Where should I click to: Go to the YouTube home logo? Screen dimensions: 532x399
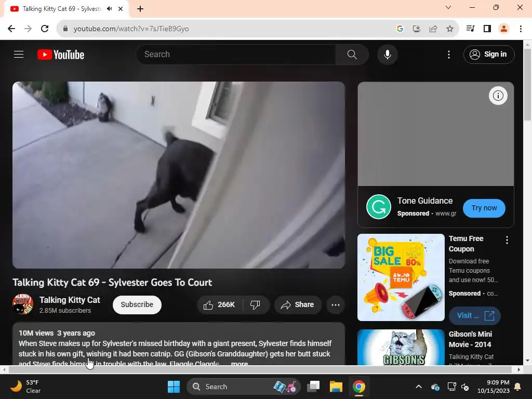pyautogui.click(x=61, y=55)
